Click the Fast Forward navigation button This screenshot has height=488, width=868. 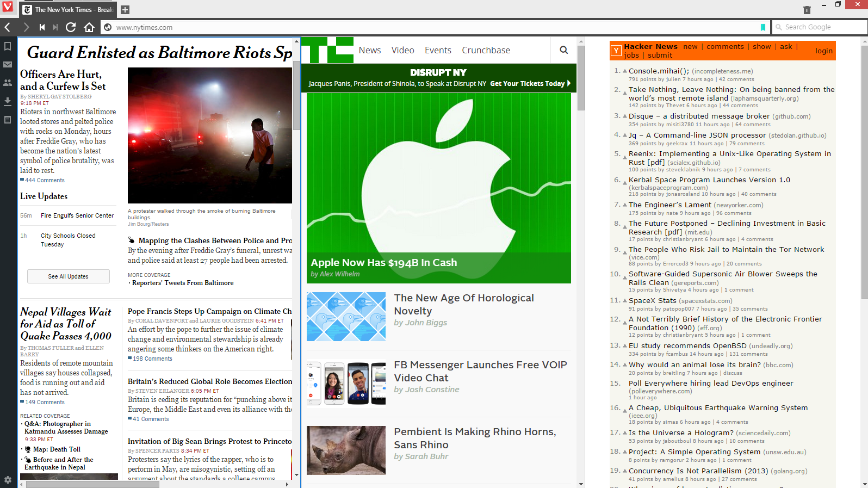(x=55, y=27)
